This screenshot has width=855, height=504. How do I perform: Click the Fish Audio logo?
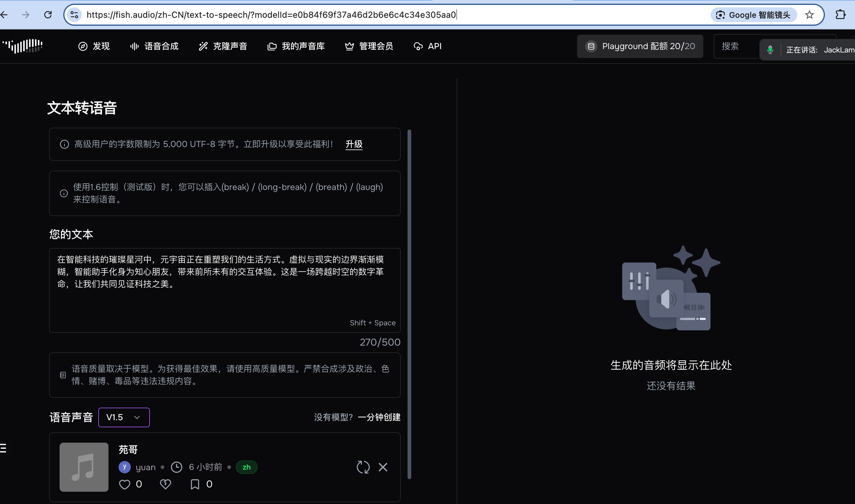(22, 46)
